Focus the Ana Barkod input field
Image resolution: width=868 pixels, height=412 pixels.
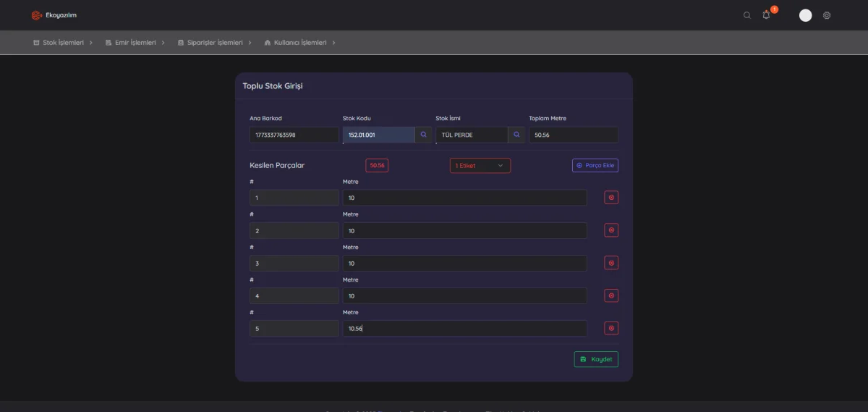click(294, 135)
